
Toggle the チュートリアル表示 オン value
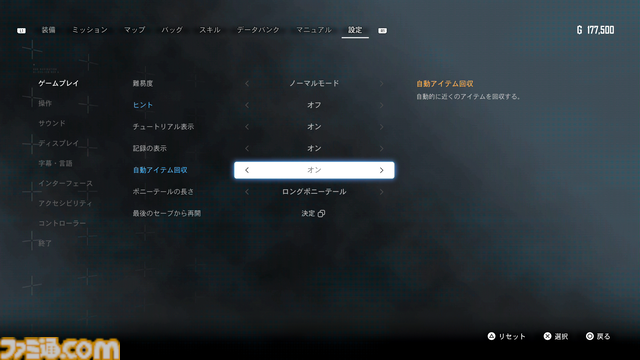314,127
